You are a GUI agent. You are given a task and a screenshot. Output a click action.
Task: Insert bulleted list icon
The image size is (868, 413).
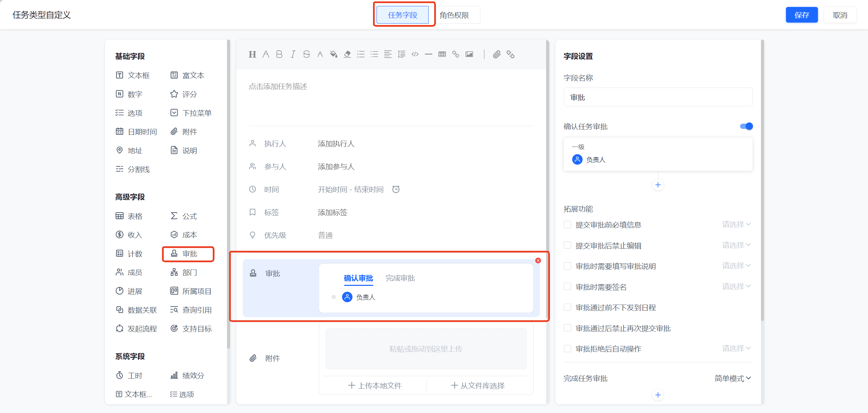[x=374, y=54]
